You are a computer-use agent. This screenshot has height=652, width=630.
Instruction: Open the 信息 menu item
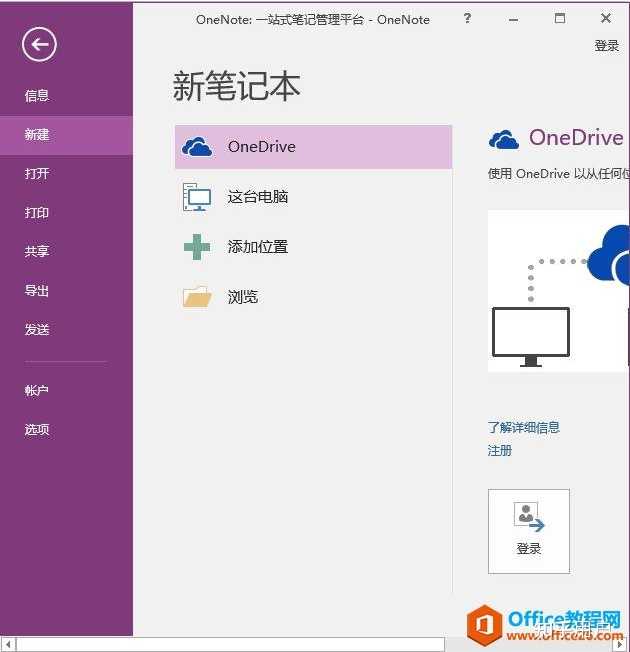37,96
